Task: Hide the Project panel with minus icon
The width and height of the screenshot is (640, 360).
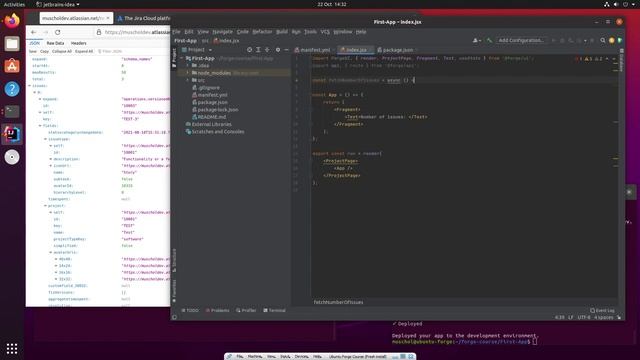Action: click(286, 50)
